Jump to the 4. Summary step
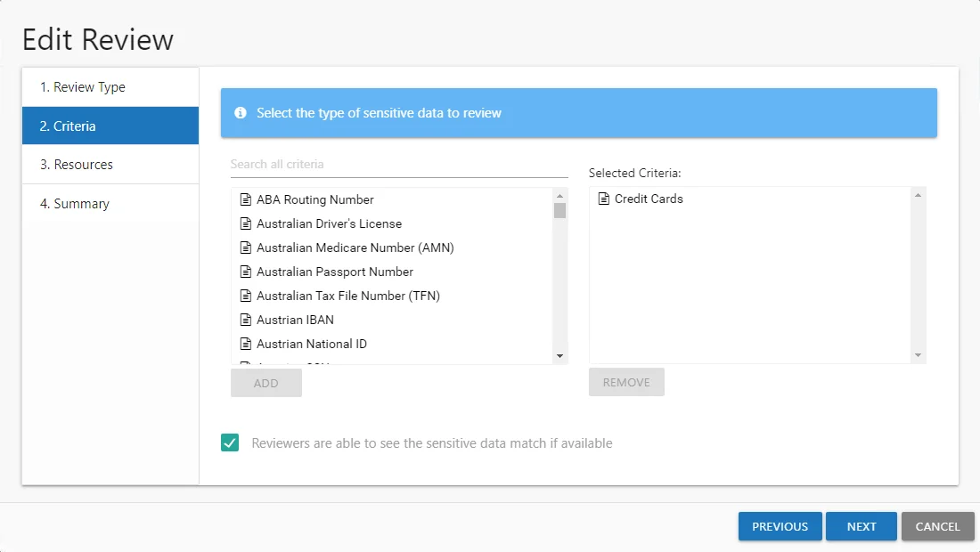Viewport: 980px width, 552px height. pyautogui.click(x=110, y=204)
